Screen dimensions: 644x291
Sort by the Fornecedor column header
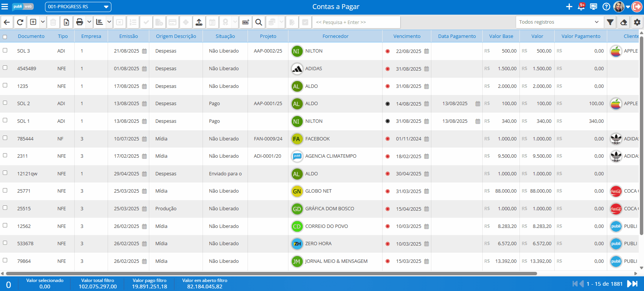(x=335, y=36)
